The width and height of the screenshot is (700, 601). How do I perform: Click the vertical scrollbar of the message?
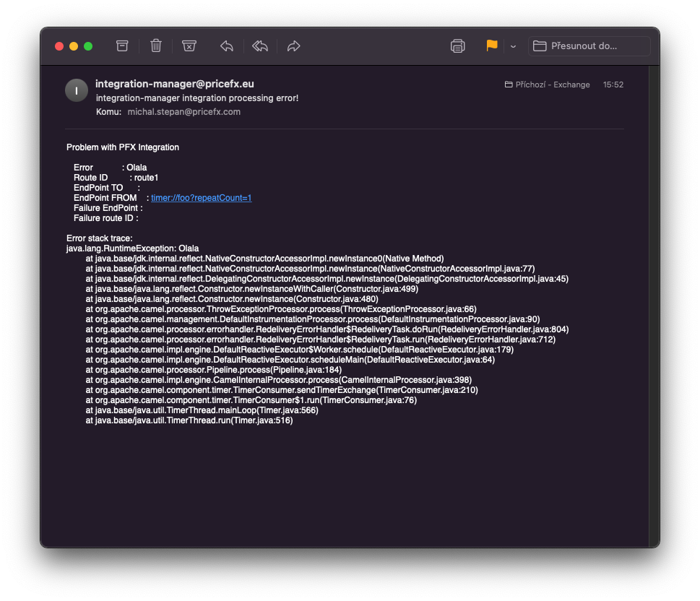tap(654, 289)
